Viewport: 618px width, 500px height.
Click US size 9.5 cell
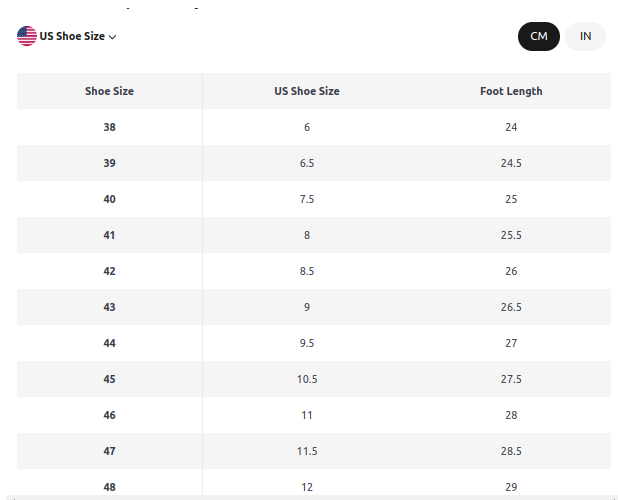tap(307, 343)
